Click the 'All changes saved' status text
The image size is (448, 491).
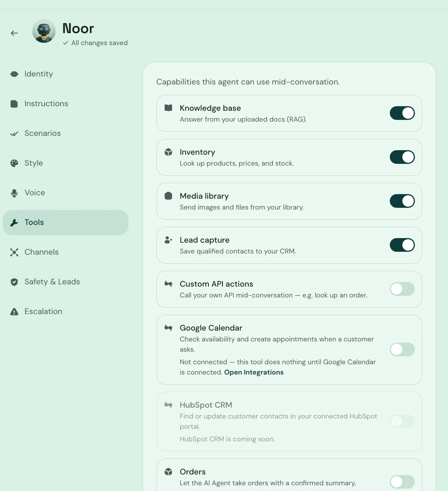coord(99,43)
